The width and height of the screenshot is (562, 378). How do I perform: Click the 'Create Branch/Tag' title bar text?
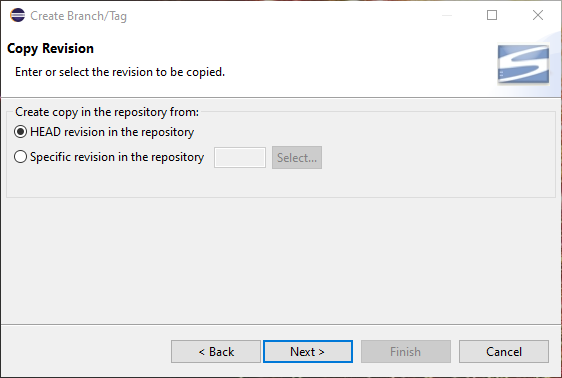coord(78,16)
